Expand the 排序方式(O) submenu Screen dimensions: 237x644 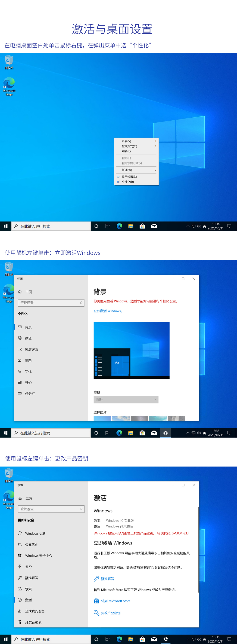point(136,146)
